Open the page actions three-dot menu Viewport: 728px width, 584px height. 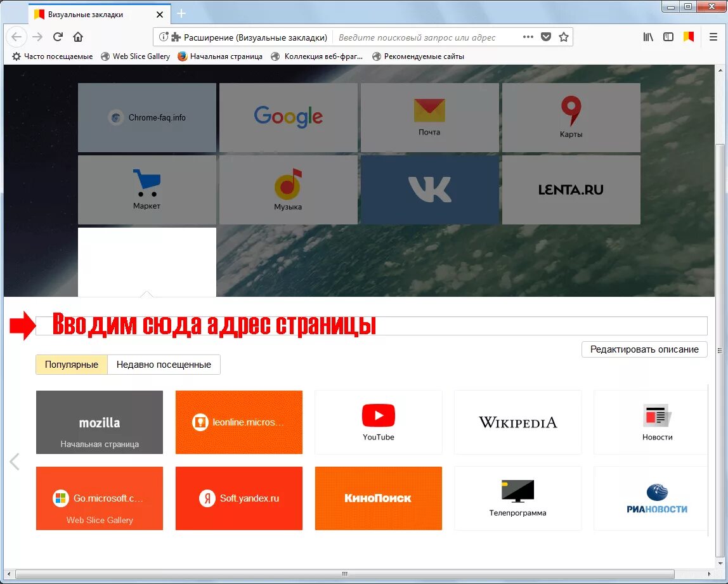click(x=528, y=37)
